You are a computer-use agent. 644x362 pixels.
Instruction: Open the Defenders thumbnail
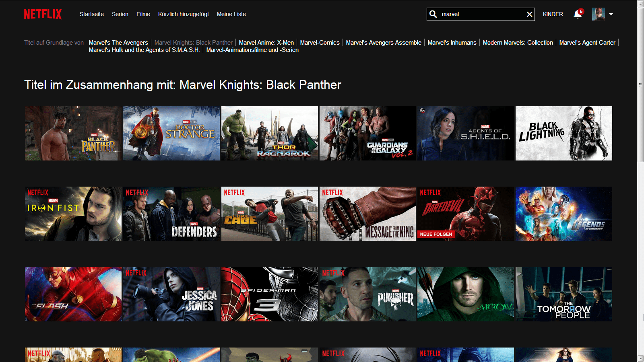pyautogui.click(x=171, y=214)
